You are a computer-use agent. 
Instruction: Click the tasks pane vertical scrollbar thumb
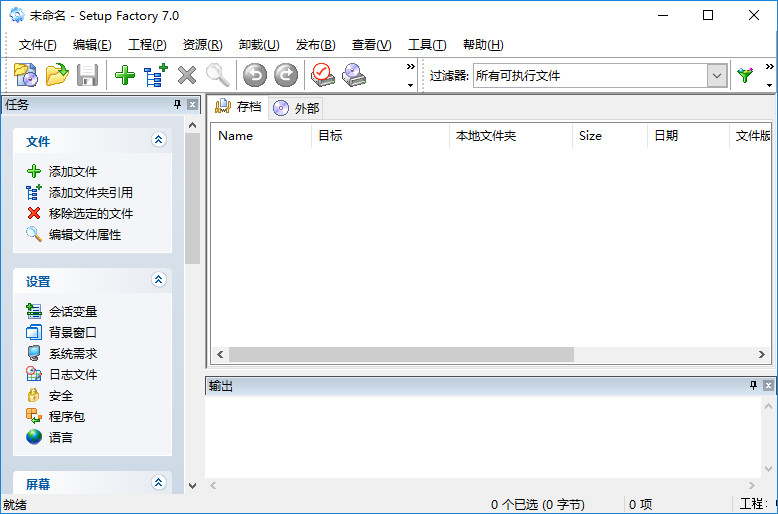[193, 198]
